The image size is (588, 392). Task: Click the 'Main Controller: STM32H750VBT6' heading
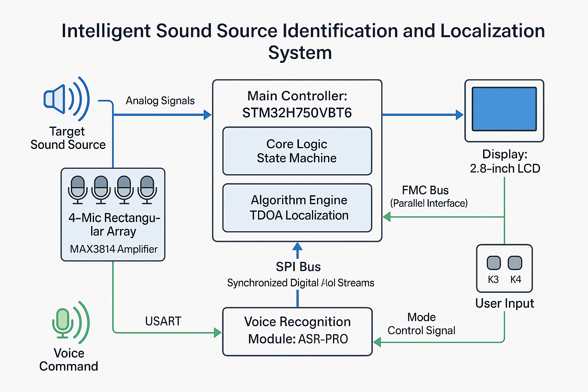pos(297,104)
